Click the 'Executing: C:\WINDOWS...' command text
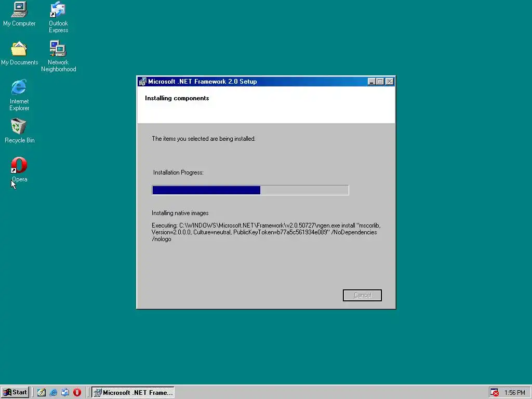Image resolution: width=532 pixels, height=399 pixels. [x=266, y=232]
